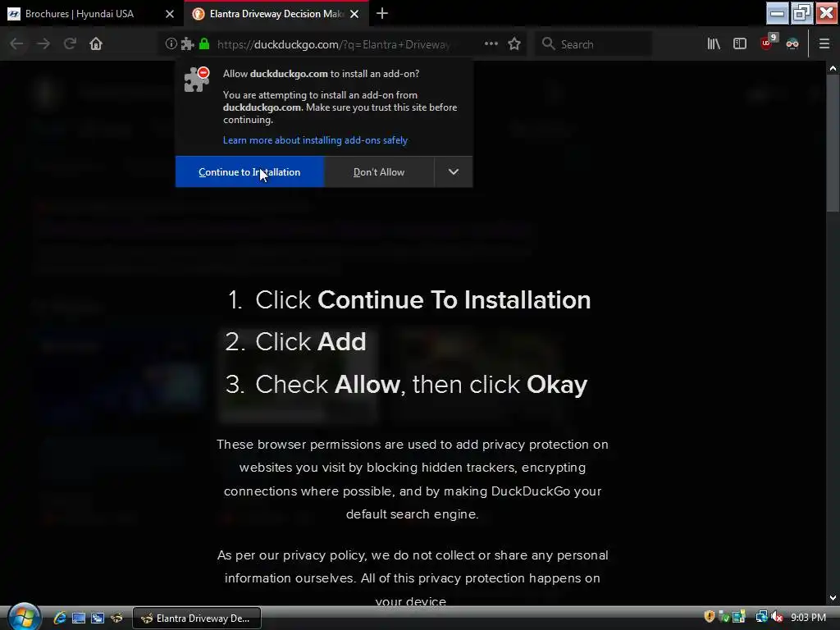Open Learn more about installing add-ons safely
The image size is (840, 630).
pos(315,140)
